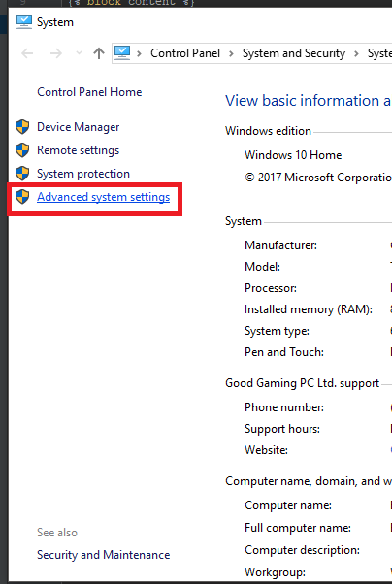Image resolution: width=392 pixels, height=584 pixels.
Task: Select Control Panel in breadcrumb path
Action: click(185, 53)
